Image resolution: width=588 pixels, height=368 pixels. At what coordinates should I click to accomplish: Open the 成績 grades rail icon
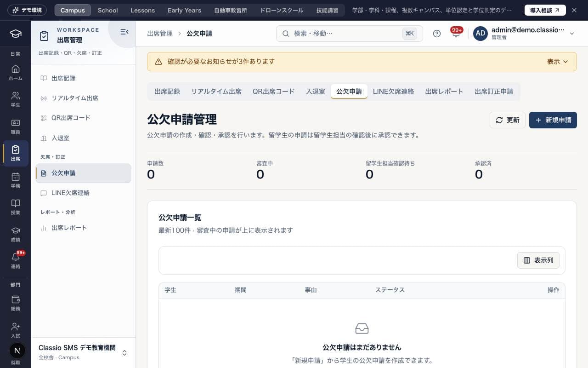[x=16, y=234]
